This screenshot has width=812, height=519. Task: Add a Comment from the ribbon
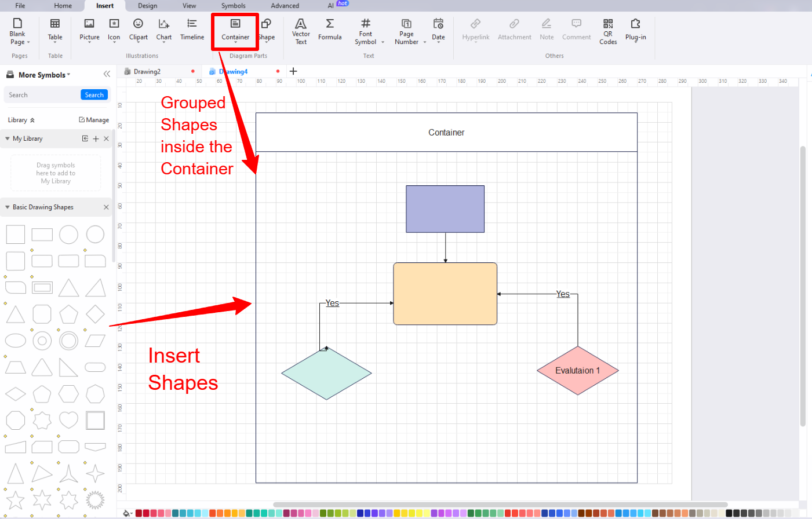click(x=577, y=30)
